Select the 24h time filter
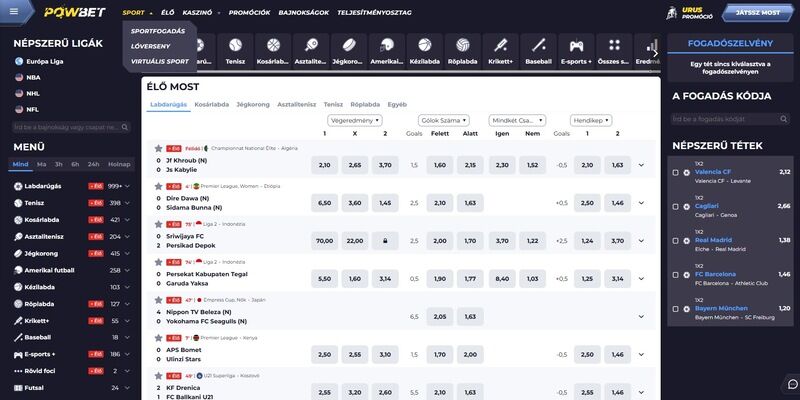This screenshot has width=800, height=400. tap(93, 164)
